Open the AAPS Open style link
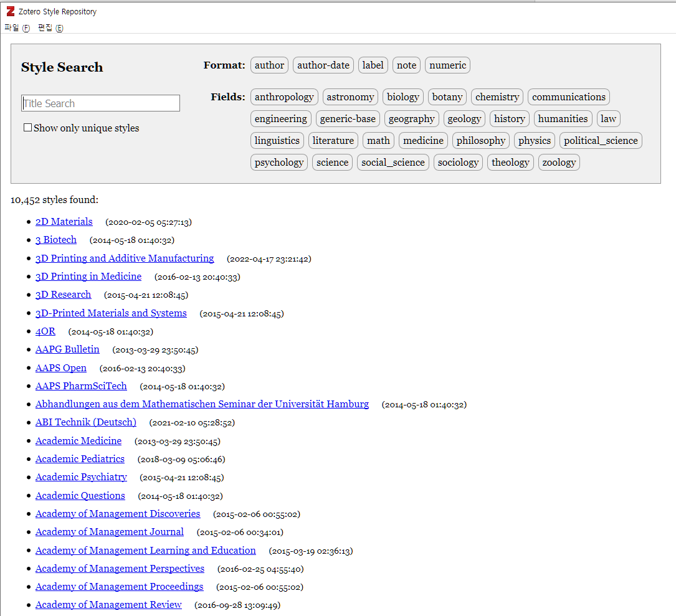 (61, 367)
